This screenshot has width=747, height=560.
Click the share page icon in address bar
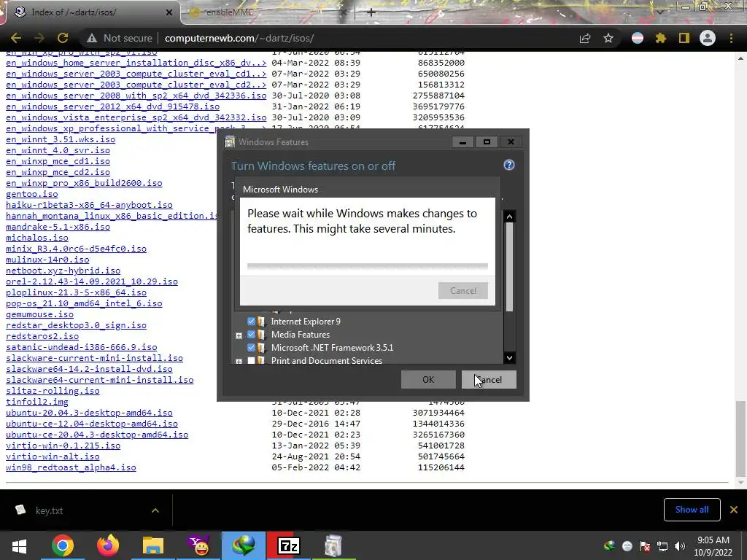(x=584, y=38)
